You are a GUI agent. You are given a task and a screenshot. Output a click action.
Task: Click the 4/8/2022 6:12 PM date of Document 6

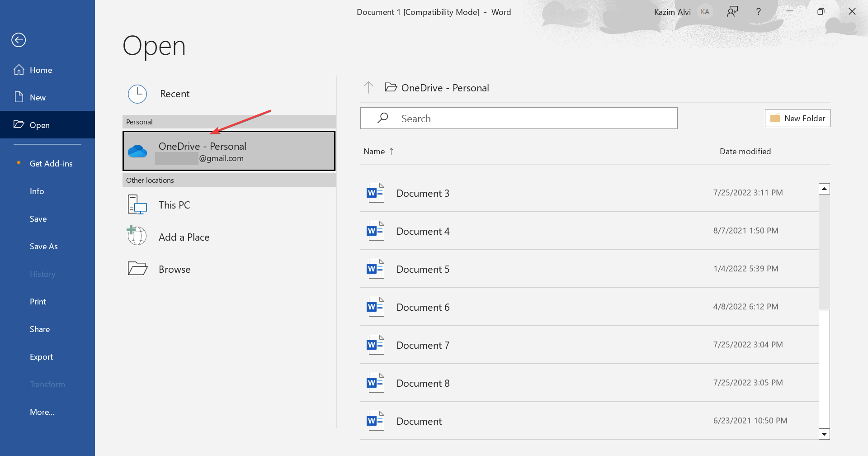[746, 307]
